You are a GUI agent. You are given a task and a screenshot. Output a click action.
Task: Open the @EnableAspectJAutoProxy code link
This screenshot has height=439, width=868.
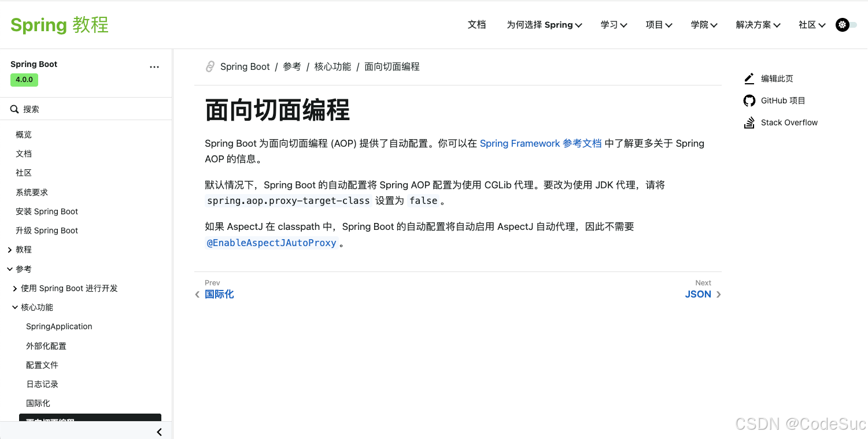tap(272, 243)
